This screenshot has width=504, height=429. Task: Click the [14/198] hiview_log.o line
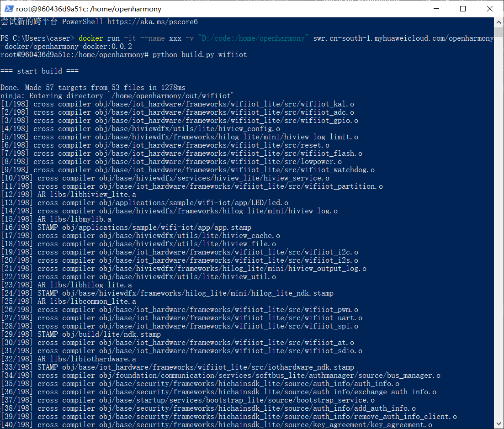pyautogui.click(x=169, y=211)
